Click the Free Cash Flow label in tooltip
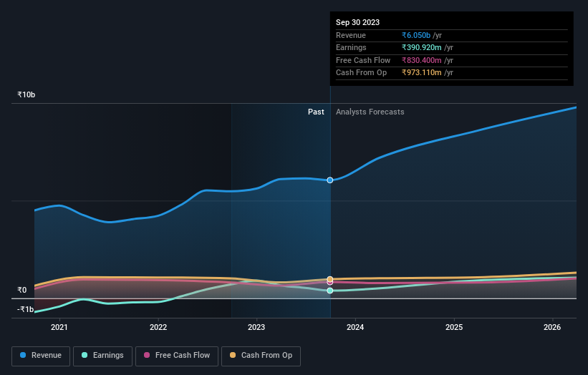 pos(363,60)
